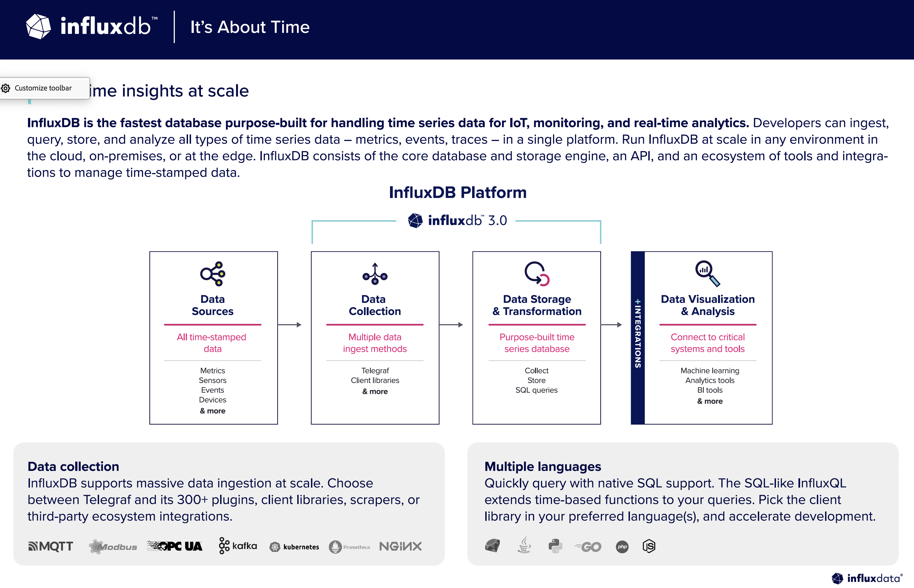The height and width of the screenshot is (588, 914).
Task: Click the Prometheus logo
Action: [x=350, y=547]
